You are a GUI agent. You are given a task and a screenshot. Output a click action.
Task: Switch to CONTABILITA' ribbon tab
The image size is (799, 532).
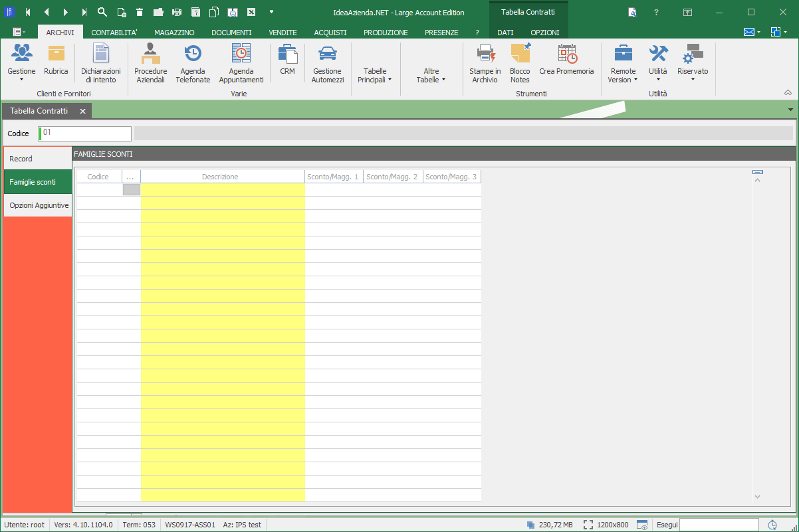(114, 33)
